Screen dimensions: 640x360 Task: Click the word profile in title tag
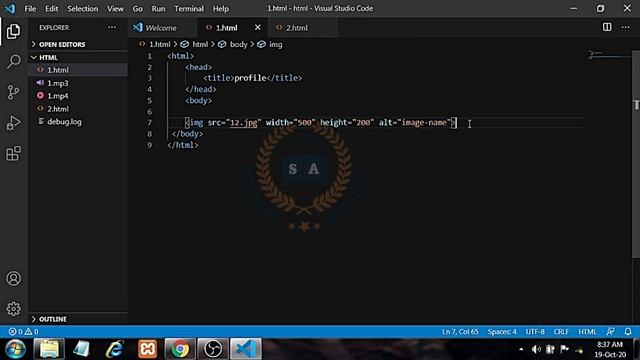251,78
